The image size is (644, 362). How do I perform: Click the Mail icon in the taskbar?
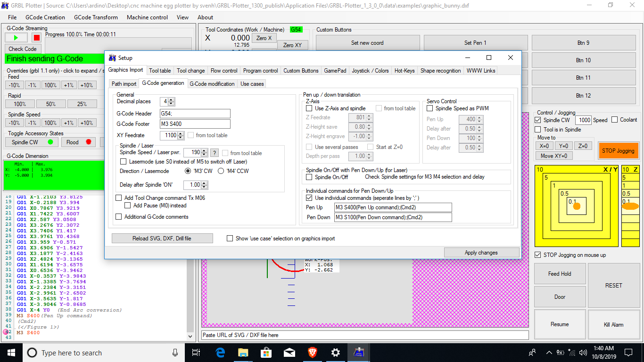click(289, 353)
